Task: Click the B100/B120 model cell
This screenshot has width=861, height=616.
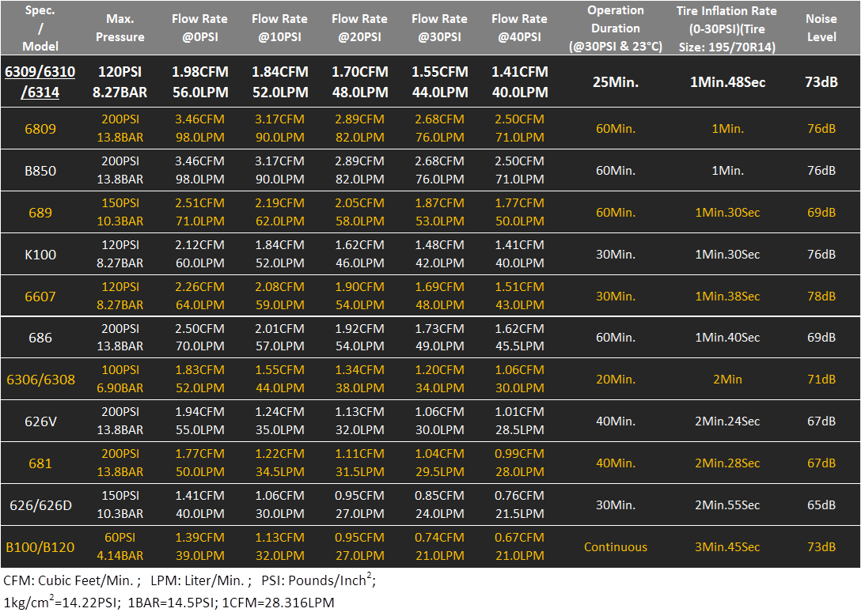Action: 40,547
